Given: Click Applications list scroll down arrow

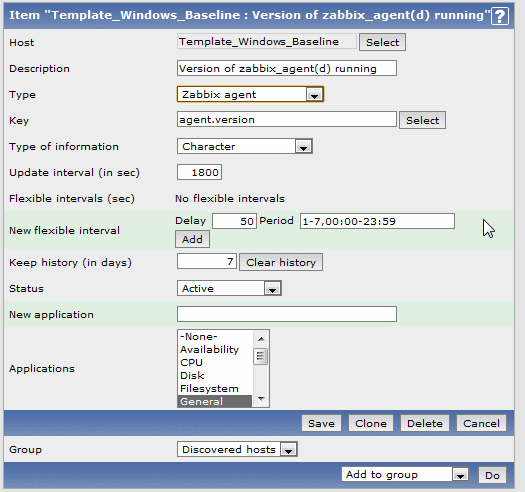Looking at the screenshot, I should pos(261,399).
